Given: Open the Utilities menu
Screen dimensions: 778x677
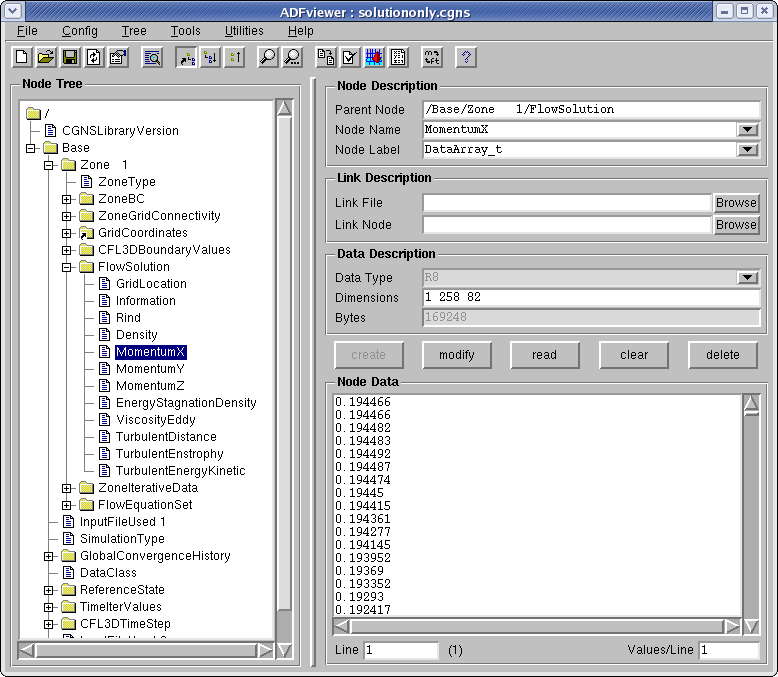Looking at the screenshot, I should point(244,31).
